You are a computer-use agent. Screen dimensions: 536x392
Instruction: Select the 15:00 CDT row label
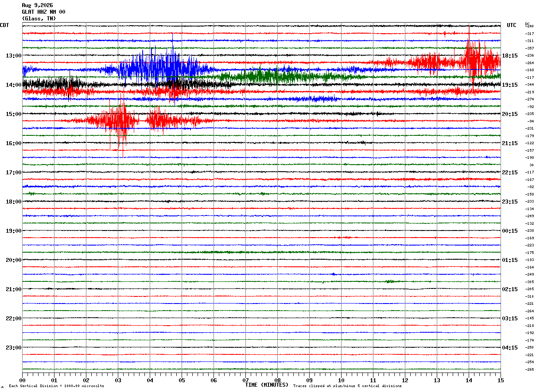(x=14, y=114)
